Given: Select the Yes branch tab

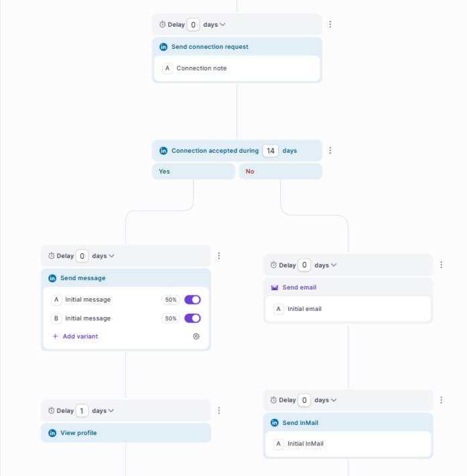Looking at the screenshot, I should [194, 172].
